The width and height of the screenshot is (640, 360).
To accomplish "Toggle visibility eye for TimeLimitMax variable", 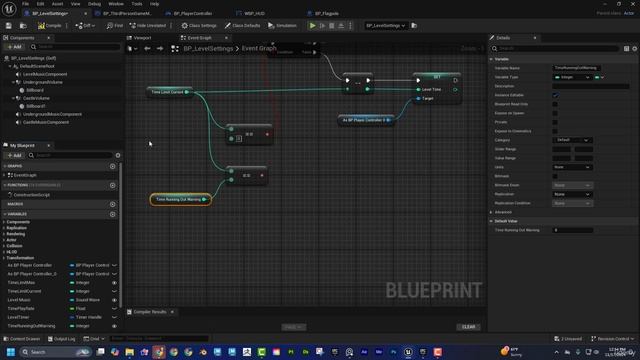I will (x=114, y=283).
